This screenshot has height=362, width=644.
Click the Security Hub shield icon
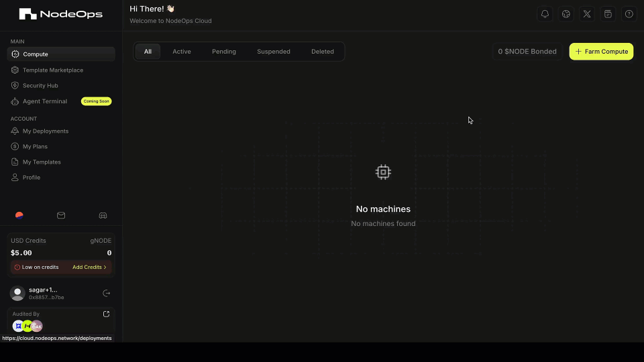click(x=15, y=85)
